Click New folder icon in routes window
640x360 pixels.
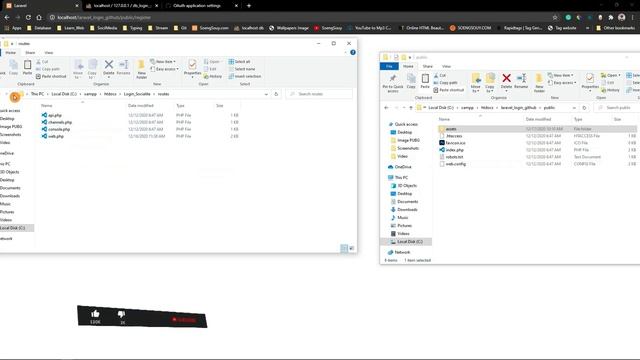pos(141,69)
